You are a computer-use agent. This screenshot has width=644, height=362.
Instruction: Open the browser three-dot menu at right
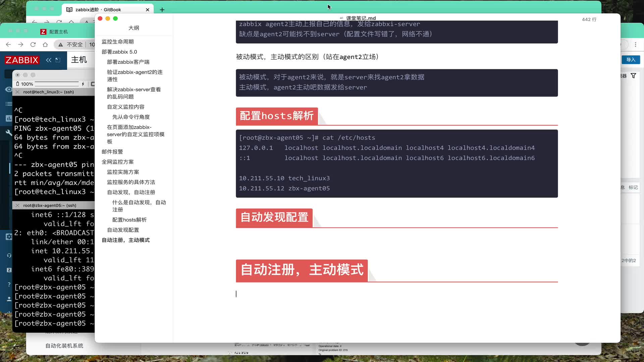pos(635,45)
